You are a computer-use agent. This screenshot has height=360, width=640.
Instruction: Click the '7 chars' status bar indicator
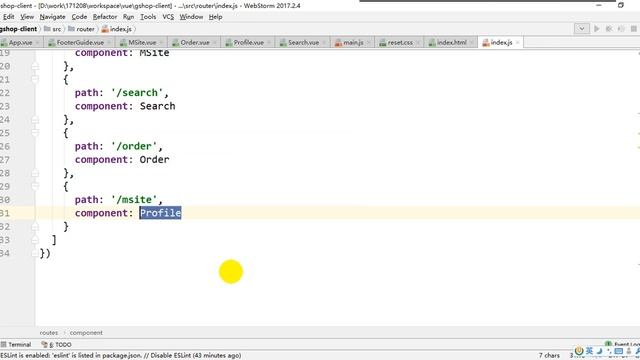tap(549, 356)
